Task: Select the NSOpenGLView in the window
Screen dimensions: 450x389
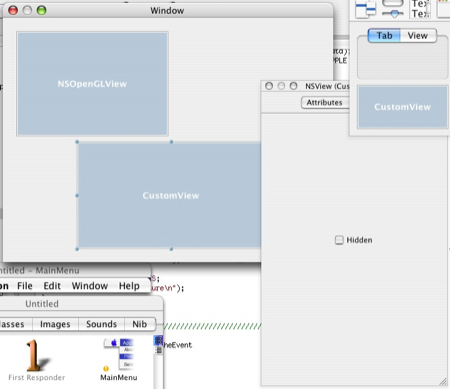Action: [92, 84]
